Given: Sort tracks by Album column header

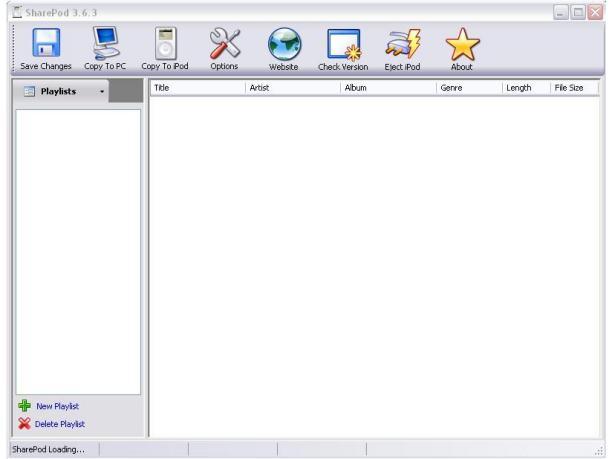Looking at the screenshot, I should [x=388, y=88].
